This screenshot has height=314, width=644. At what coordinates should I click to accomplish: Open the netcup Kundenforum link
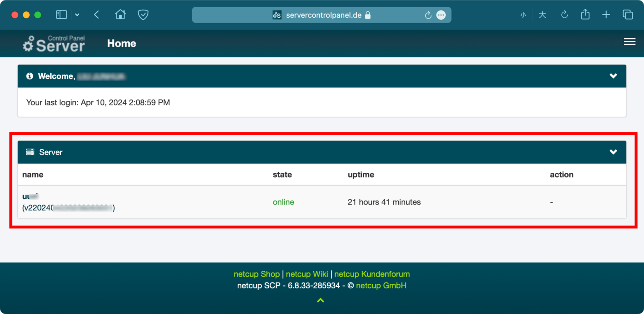point(372,274)
